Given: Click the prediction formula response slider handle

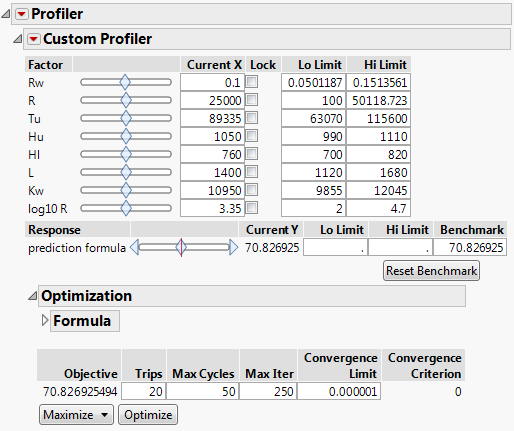Looking at the screenshot, I should pos(181,248).
